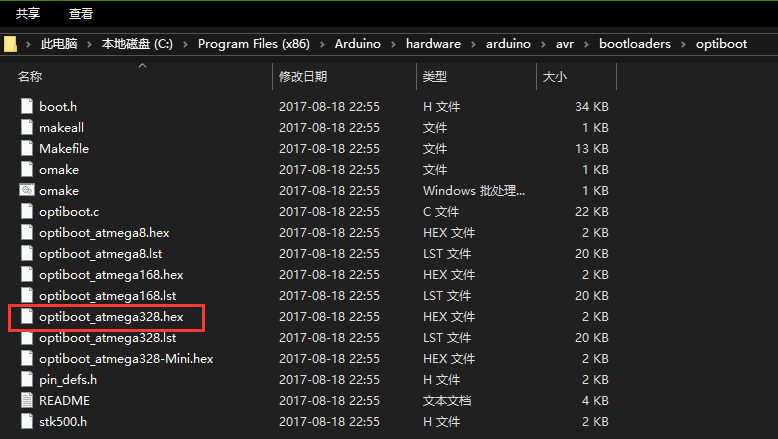
Task: Click omake batch file gear icon
Action: 27,190
